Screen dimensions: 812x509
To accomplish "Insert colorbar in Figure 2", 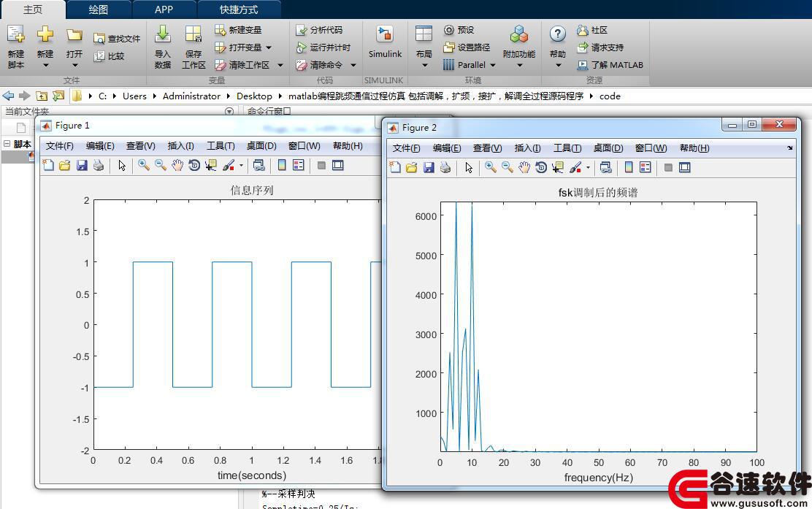I will [x=629, y=167].
